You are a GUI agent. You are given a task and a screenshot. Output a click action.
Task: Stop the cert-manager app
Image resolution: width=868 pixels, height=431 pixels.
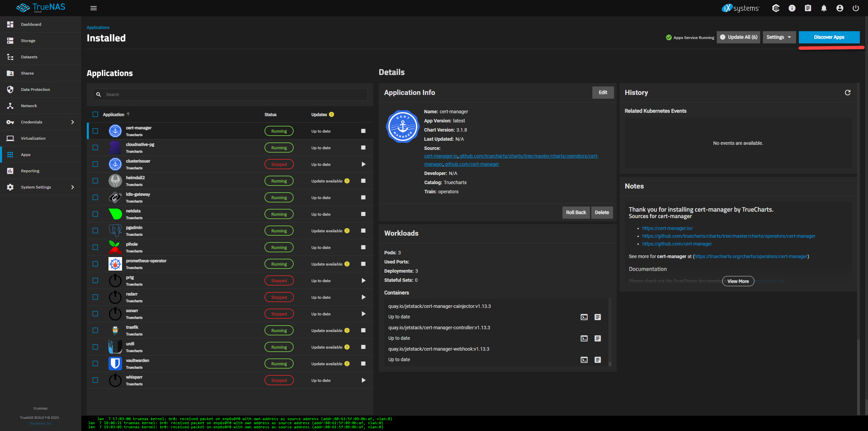(x=363, y=131)
